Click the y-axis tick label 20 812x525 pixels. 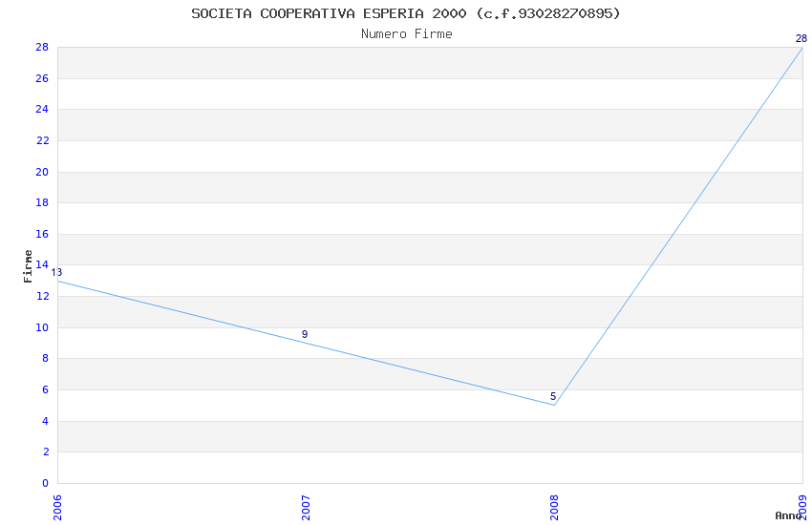pyautogui.click(x=42, y=172)
